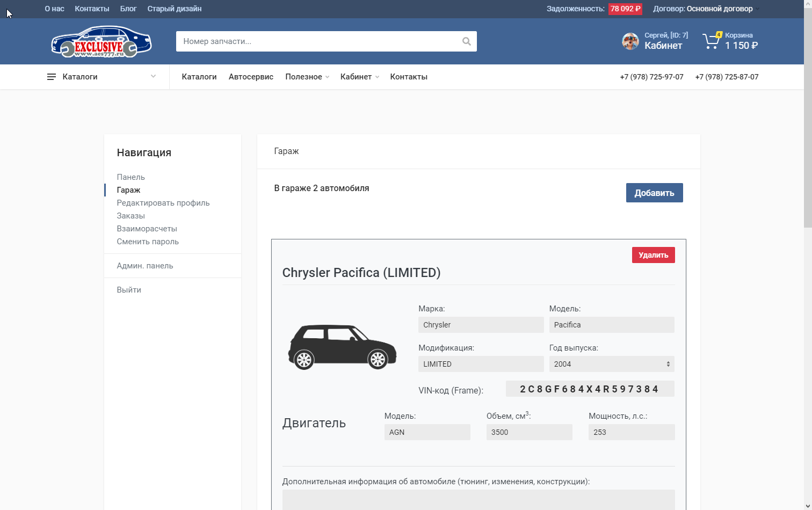Click the cart badge showing 4
Screen dimensions: 812x510
719,34
